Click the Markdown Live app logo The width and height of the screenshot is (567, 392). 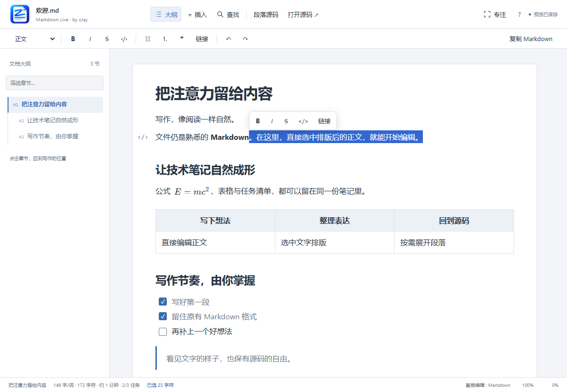point(20,14)
